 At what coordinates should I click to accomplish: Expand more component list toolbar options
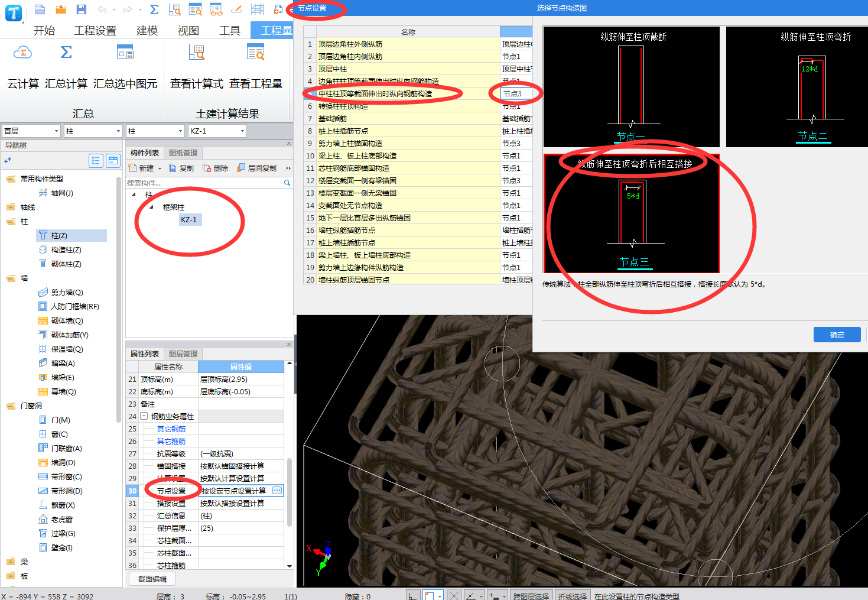tap(288, 168)
